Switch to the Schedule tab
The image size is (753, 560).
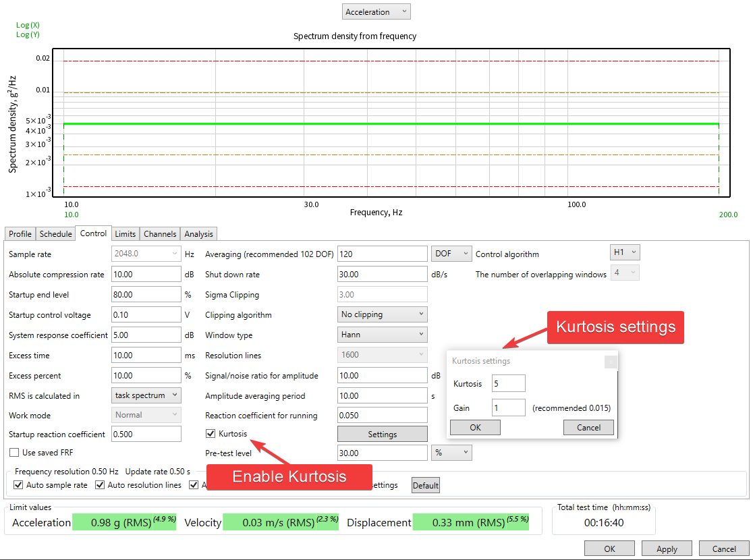[56, 234]
